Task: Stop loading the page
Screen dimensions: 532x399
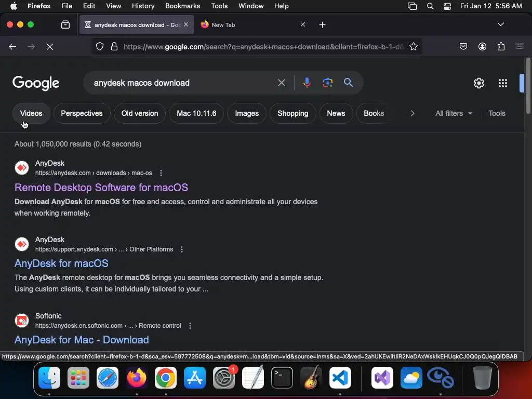Action: 49,46
